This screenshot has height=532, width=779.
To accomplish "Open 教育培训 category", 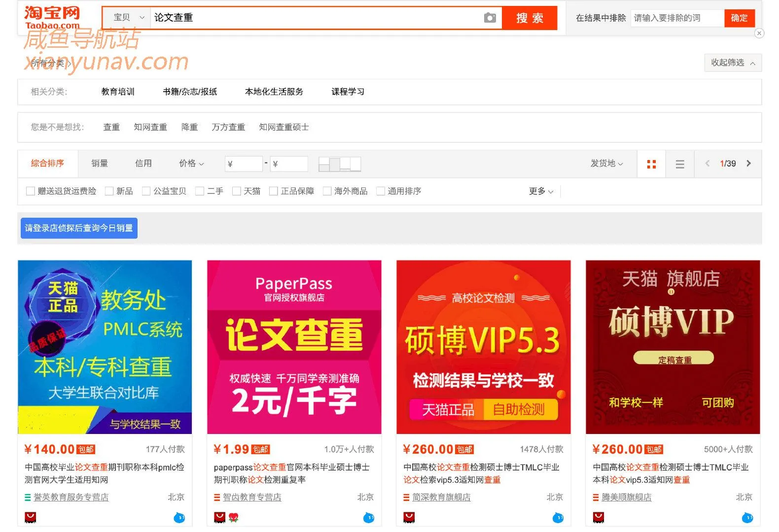I will tap(118, 92).
